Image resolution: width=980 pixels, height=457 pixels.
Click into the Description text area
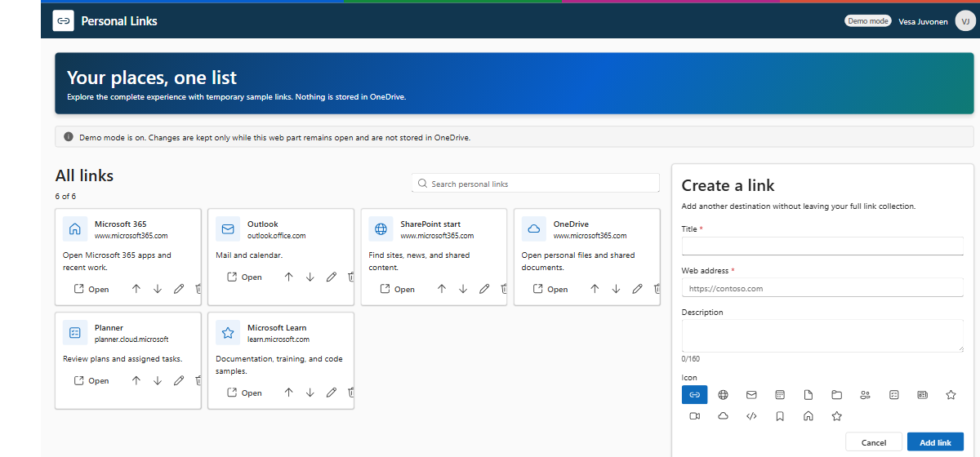[x=822, y=335]
